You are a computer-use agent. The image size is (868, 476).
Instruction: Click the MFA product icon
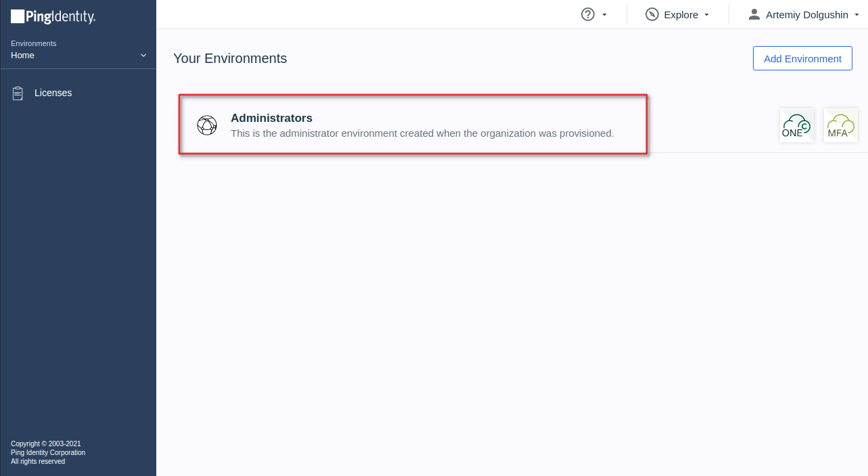841,125
